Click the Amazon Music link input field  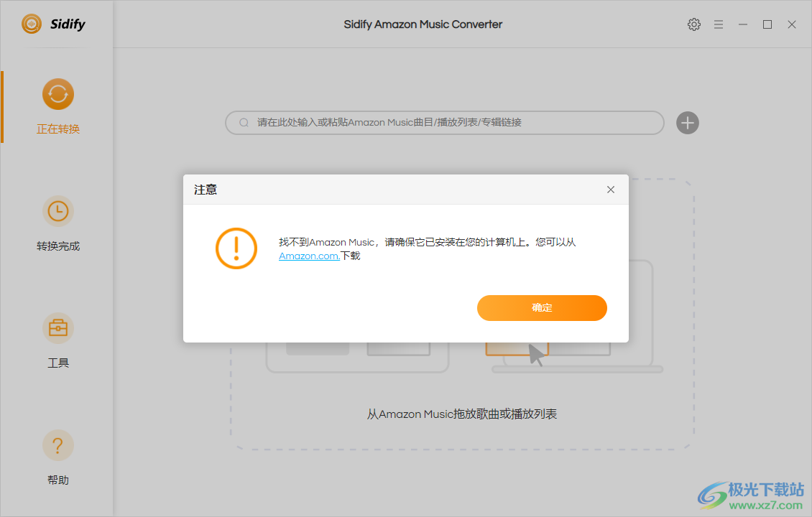click(444, 123)
